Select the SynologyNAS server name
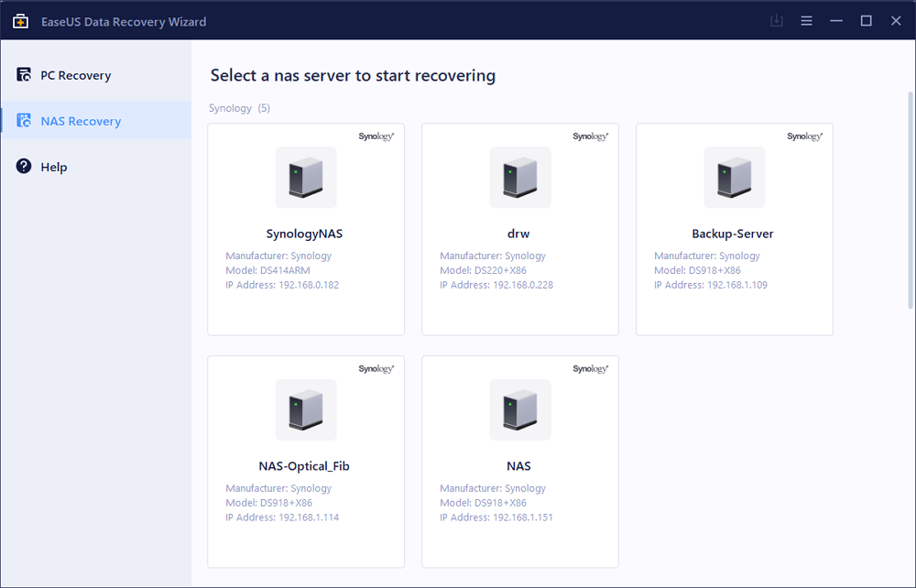 point(305,234)
